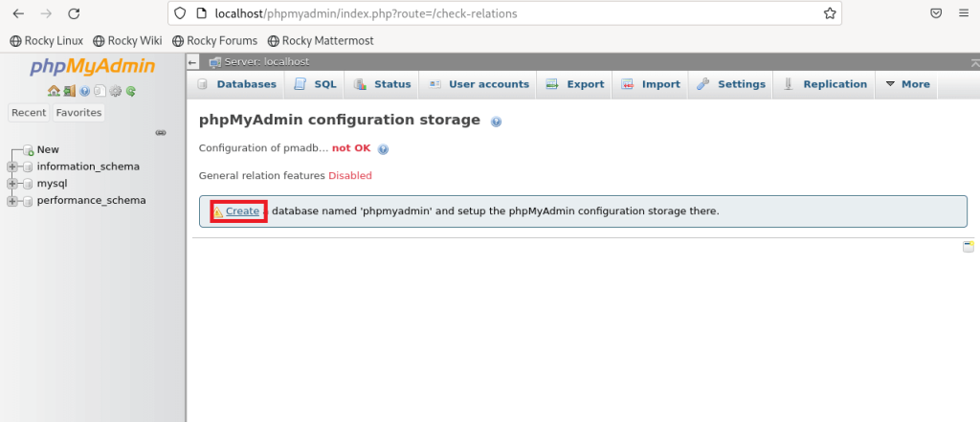This screenshot has width=980, height=422.
Task: Click help icon next to 'not OK'
Action: tap(384, 149)
